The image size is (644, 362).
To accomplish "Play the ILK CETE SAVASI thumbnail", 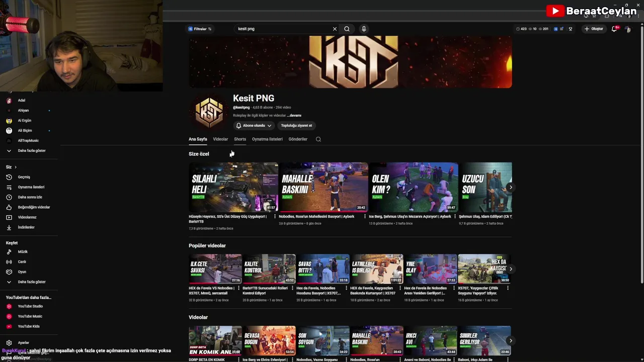I will 215,269.
